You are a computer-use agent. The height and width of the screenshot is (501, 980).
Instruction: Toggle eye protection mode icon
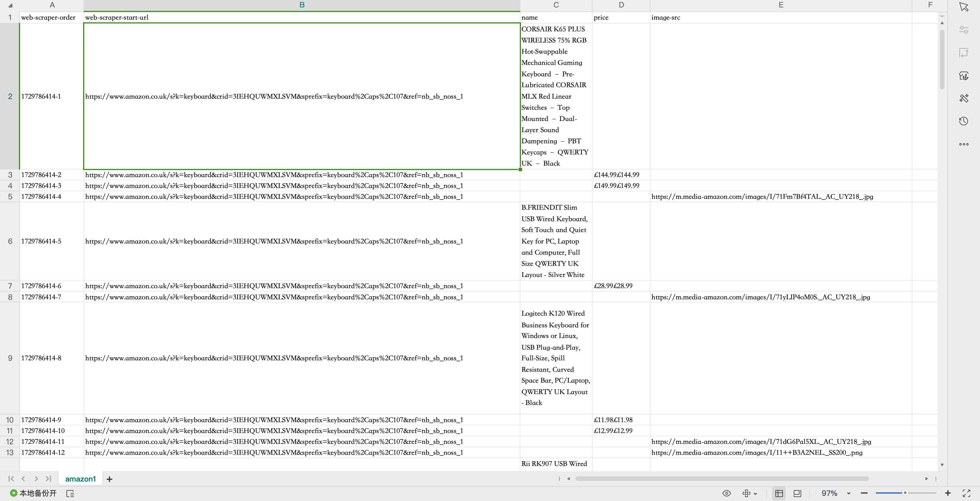pos(726,493)
